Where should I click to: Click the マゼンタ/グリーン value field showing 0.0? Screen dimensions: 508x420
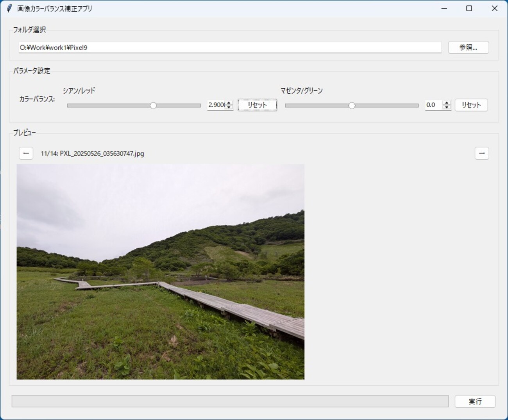coord(434,105)
